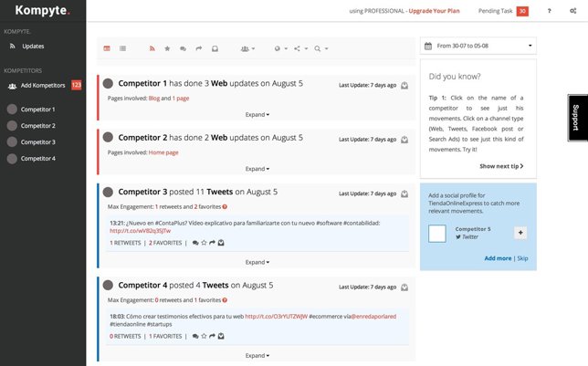Click the Pending Task 30 badge

[x=522, y=11]
